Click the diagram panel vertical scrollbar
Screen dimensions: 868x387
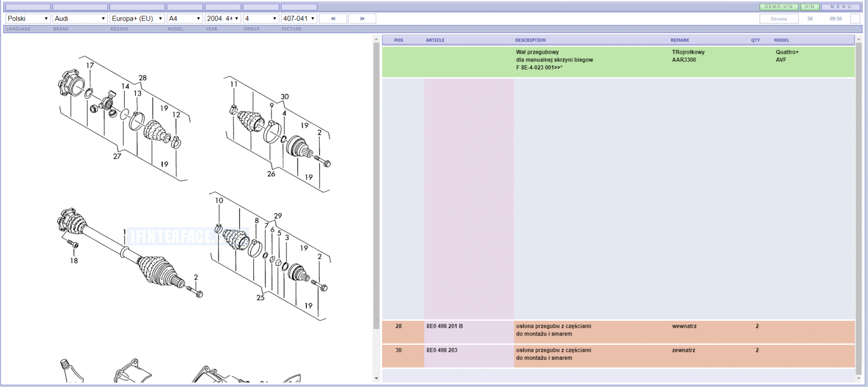point(376,185)
